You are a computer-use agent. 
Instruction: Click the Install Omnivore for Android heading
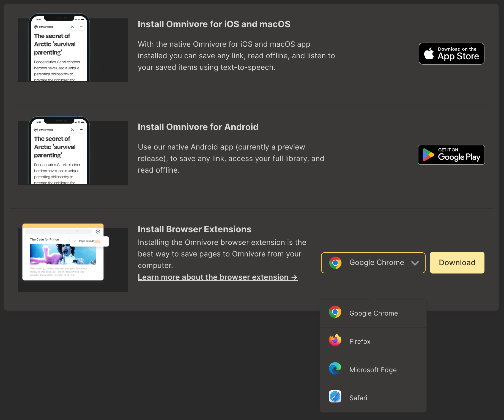pyautogui.click(x=198, y=127)
